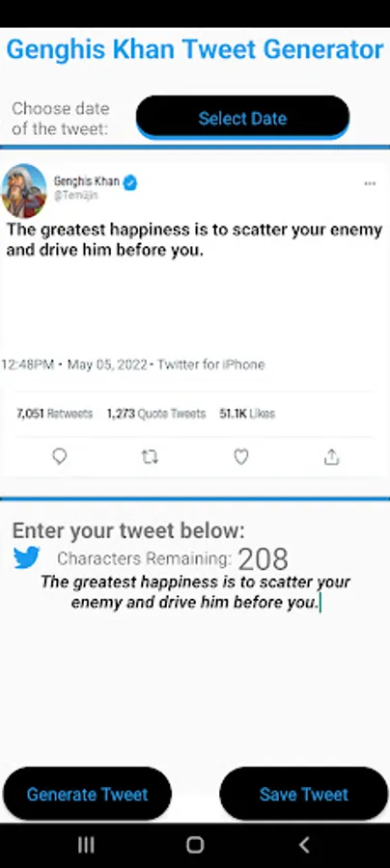Image resolution: width=390 pixels, height=868 pixels.
Task: Click the Generate Tweet button
Action: [x=87, y=795]
